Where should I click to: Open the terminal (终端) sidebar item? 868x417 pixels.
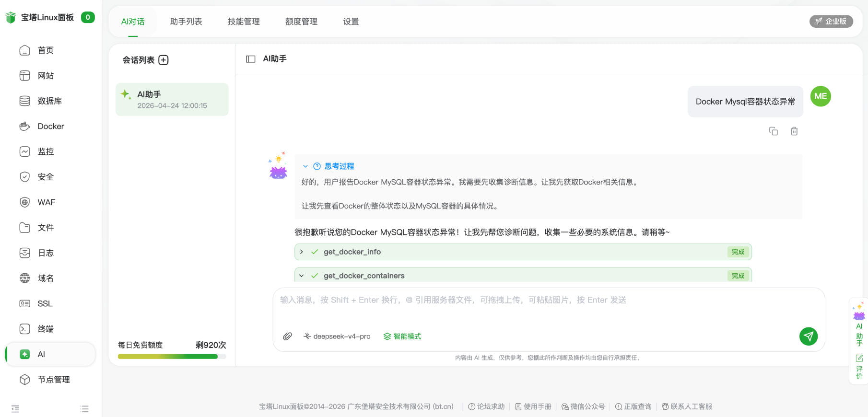pyautogui.click(x=46, y=329)
